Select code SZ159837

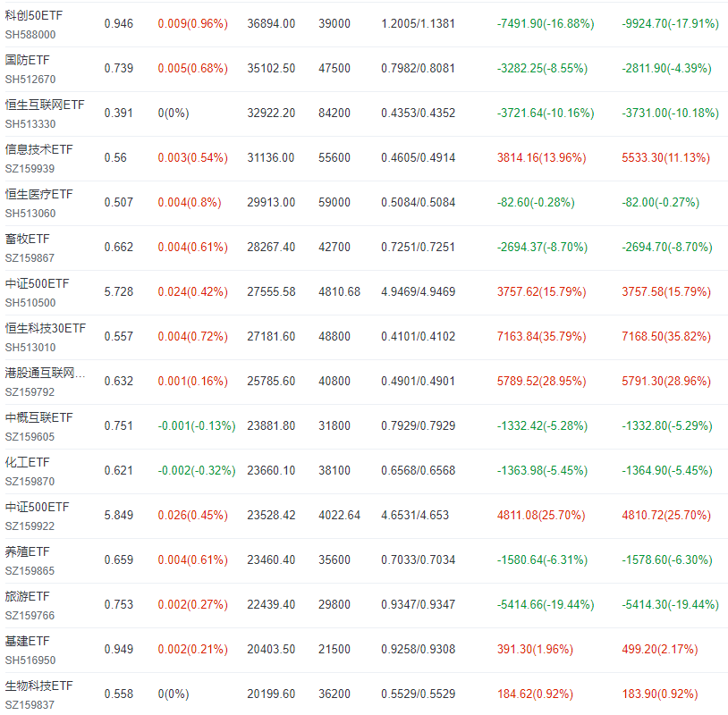coord(30,705)
